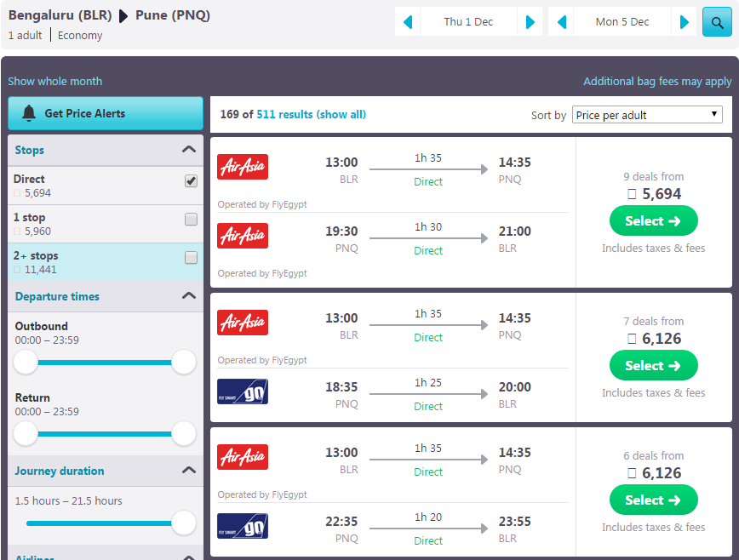Click the Thu 1 Dec date field
The height and width of the screenshot is (560, 739).
click(x=468, y=21)
